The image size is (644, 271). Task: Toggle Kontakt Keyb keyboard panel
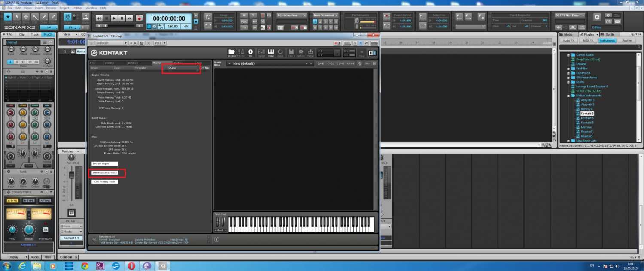271,52
